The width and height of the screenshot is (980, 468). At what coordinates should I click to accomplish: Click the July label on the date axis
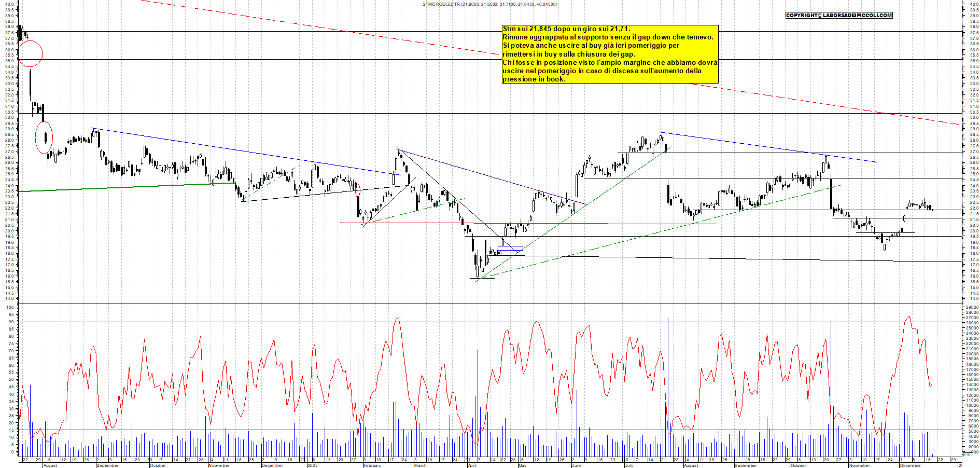coord(629,465)
